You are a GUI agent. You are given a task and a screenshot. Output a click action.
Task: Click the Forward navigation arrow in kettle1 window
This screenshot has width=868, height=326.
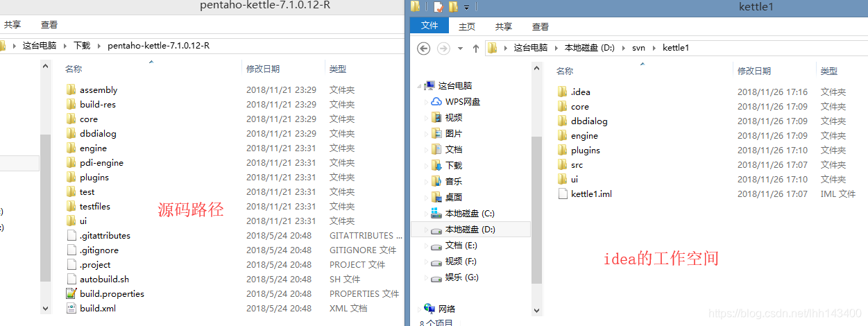click(x=443, y=48)
